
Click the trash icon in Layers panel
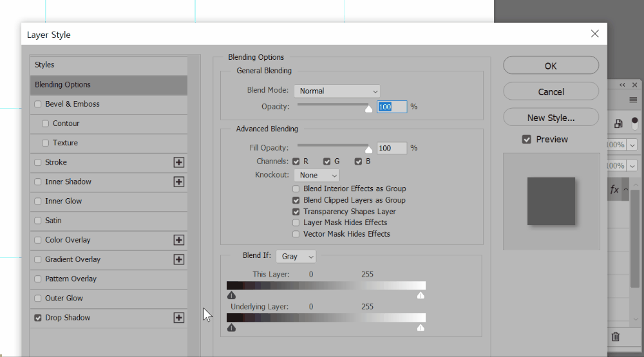coord(615,336)
